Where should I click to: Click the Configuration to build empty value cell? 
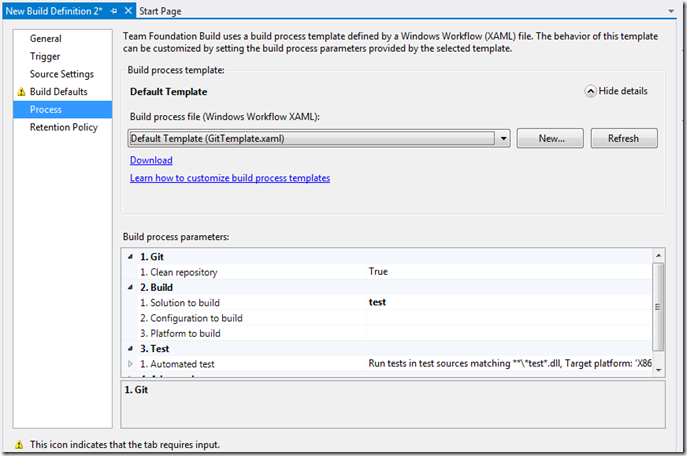click(x=509, y=318)
